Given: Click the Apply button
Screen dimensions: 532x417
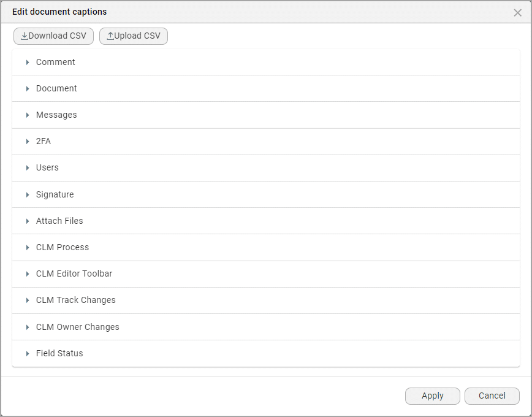Looking at the screenshot, I should coord(432,396).
